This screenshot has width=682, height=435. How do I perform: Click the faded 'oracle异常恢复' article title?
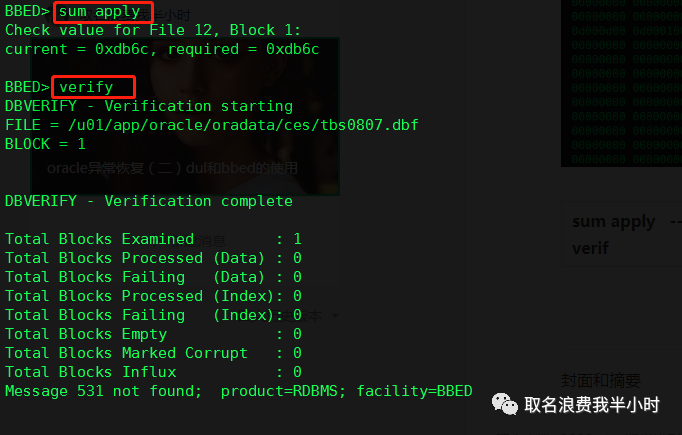pos(173,168)
